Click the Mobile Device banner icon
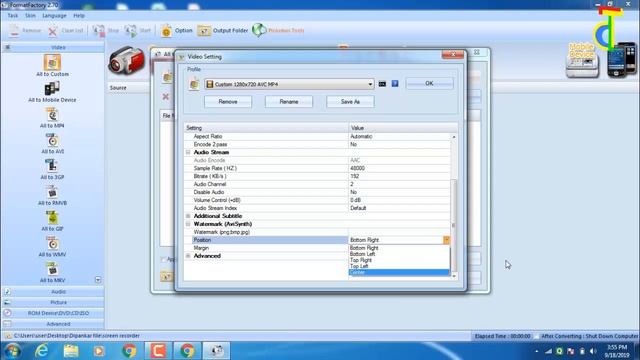Viewport: 640px width, 360px height. coord(582,60)
